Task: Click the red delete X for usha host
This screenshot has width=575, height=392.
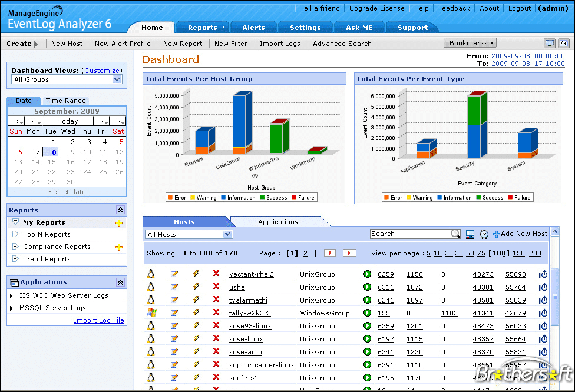Action: coord(216,287)
